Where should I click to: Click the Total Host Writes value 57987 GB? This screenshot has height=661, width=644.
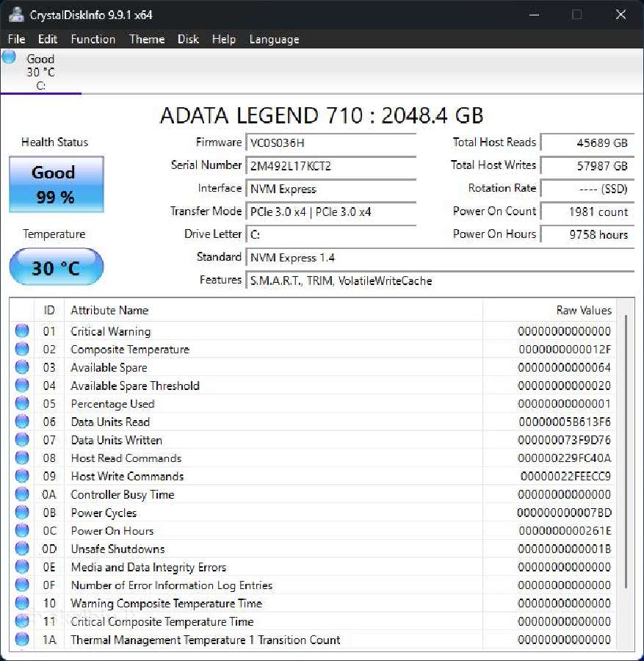point(587,166)
